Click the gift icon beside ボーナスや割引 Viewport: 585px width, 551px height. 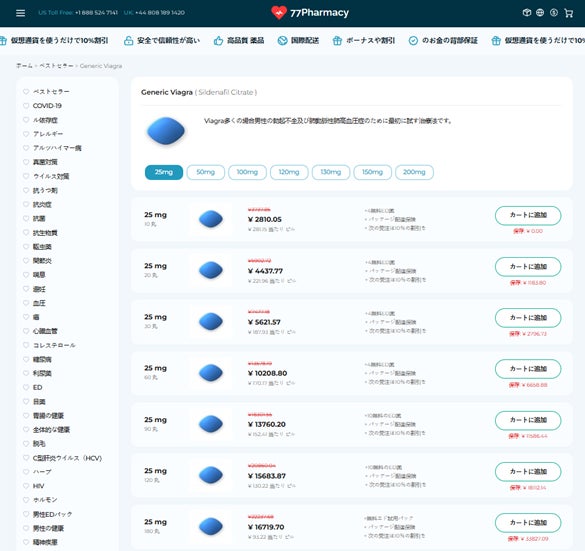337,41
